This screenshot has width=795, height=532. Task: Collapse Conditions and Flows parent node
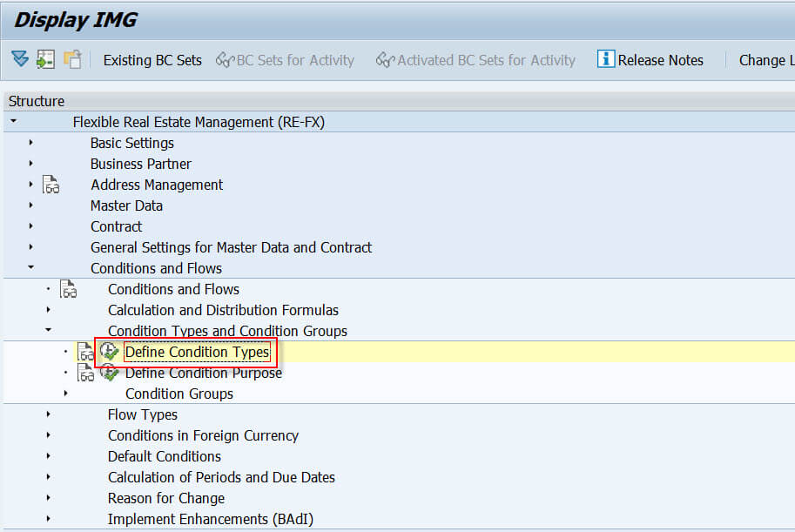(x=31, y=266)
